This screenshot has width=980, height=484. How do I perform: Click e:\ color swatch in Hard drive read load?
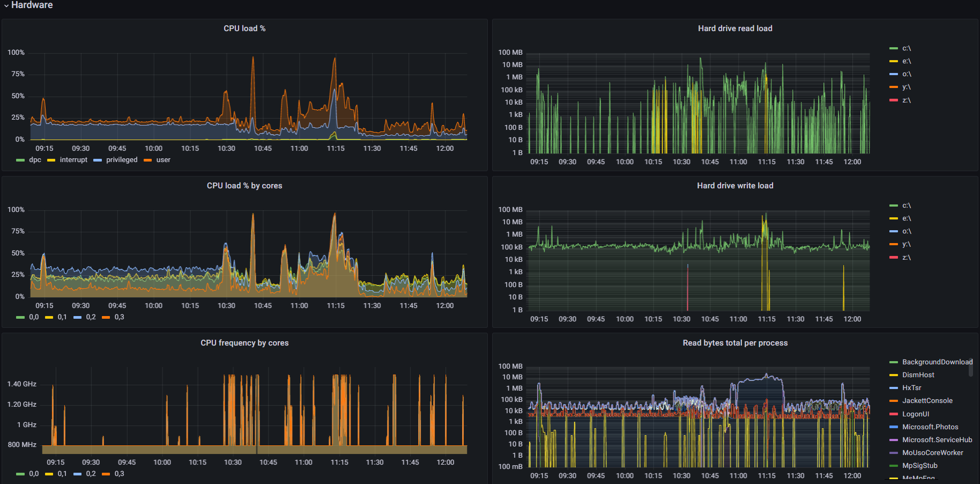894,62
